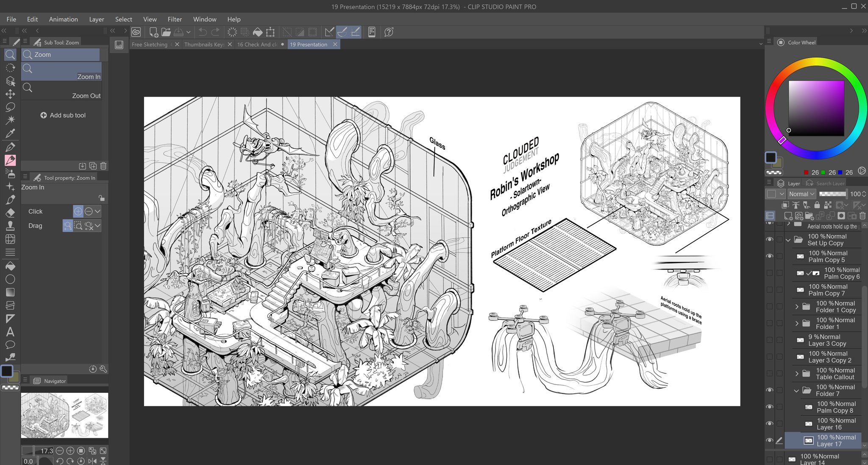Image resolution: width=868 pixels, height=465 pixels.
Task: Select the Eyedropper tool
Action: [10, 133]
